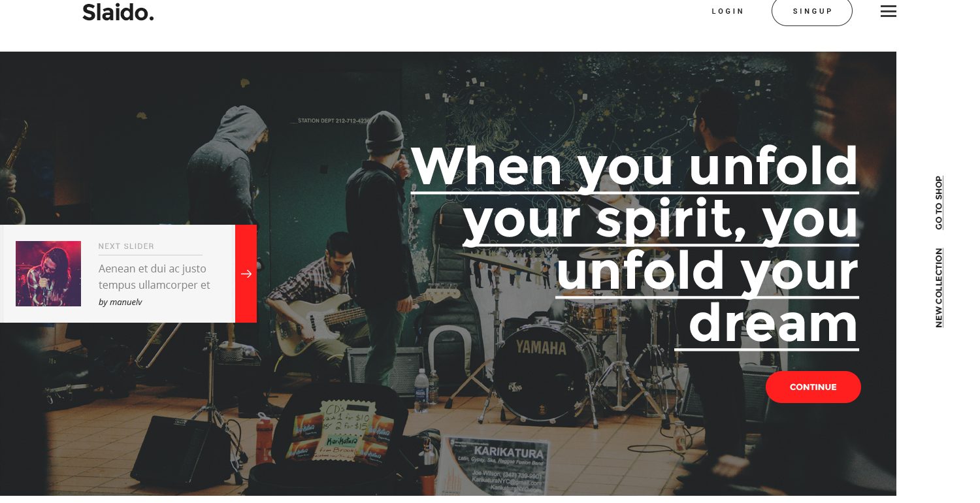Select the singer thumbnail in next slider card

(x=48, y=274)
